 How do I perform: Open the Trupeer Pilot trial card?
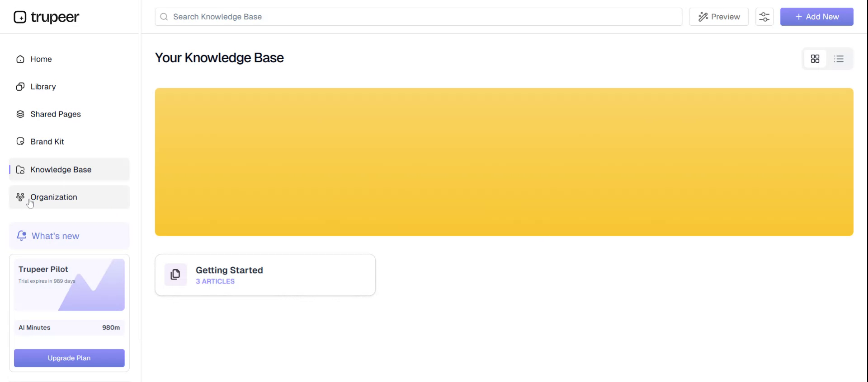[69, 284]
